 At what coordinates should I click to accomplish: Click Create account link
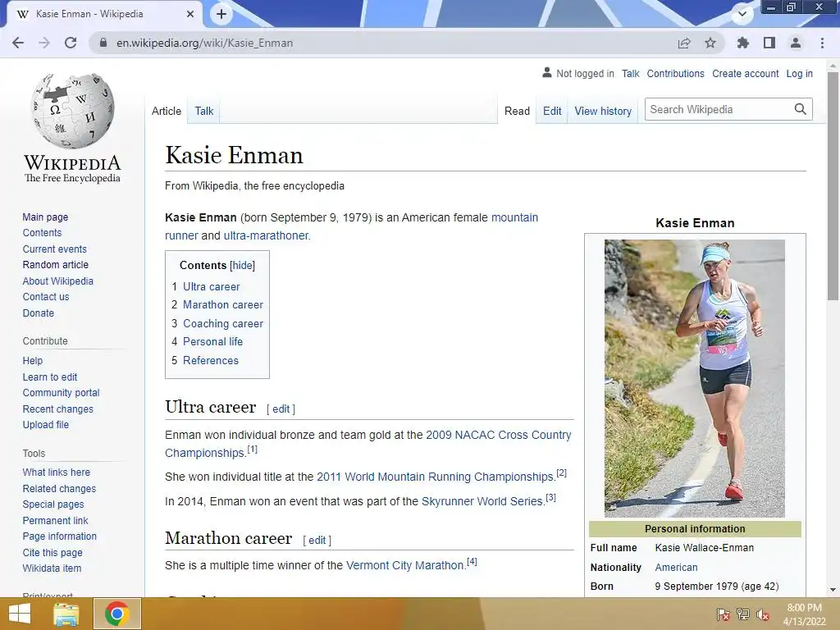(x=745, y=73)
